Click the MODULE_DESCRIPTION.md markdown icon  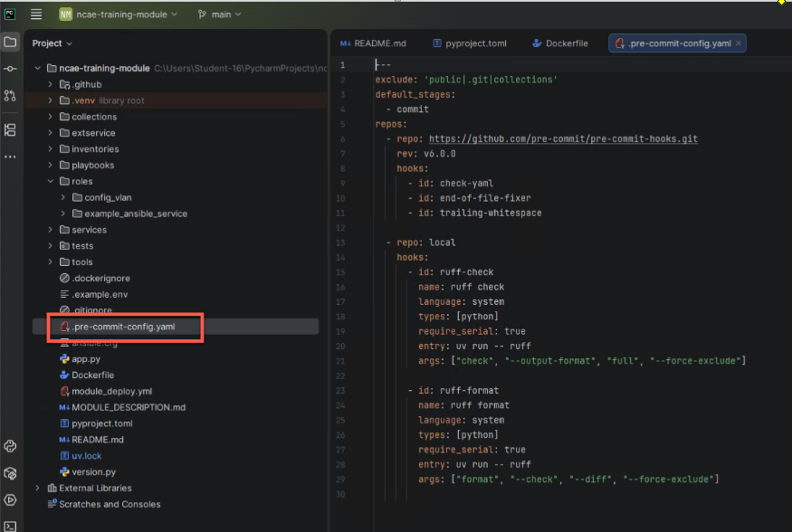click(64, 407)
